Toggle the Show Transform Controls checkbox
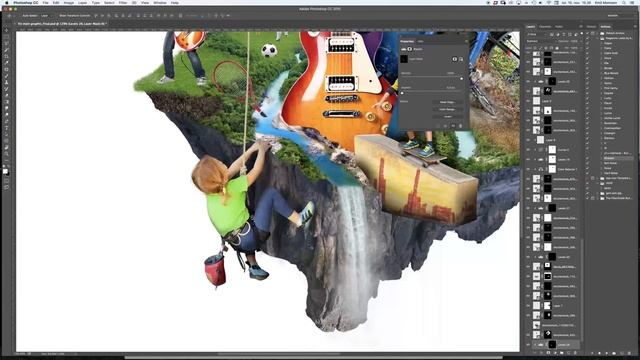 point(58,16)
